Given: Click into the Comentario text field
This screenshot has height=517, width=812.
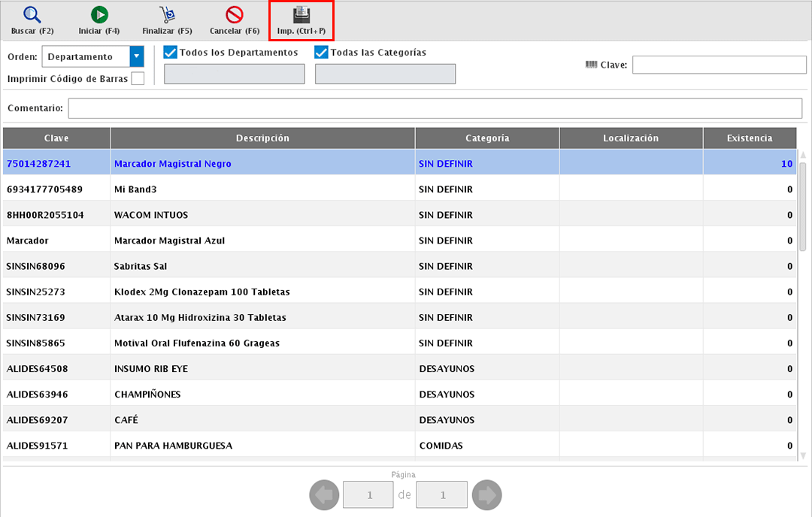Looking at the screenshot, I should pos(435,108).
